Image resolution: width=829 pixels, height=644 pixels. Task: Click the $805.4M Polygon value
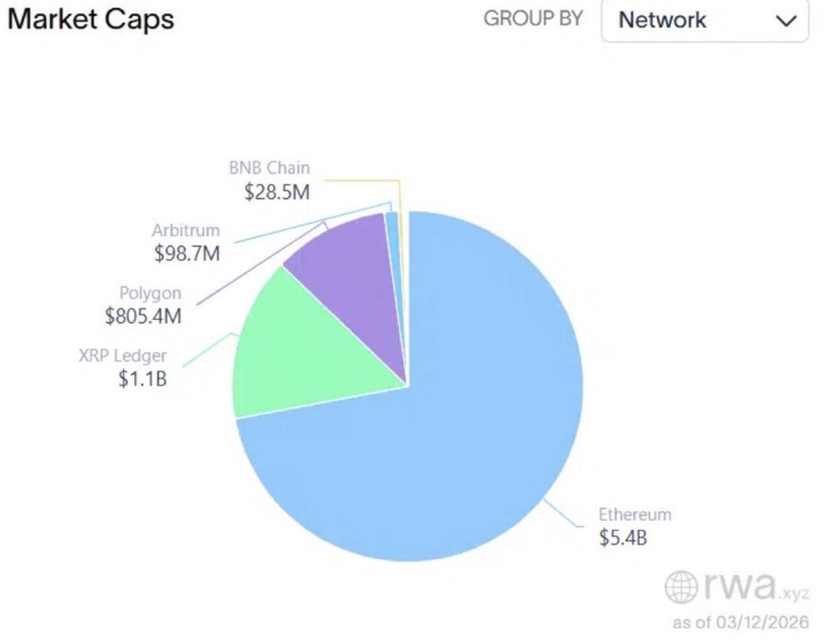pyautogui.click(x=143, y=316)
